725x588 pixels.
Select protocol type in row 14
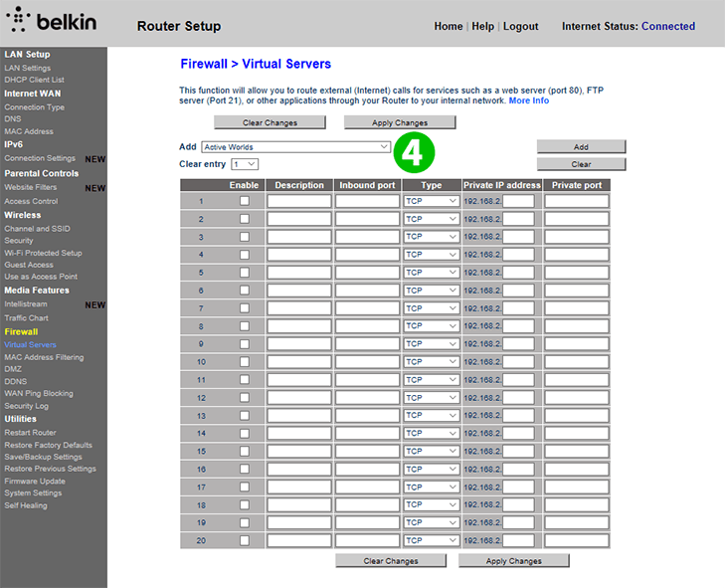click(432, 433)
